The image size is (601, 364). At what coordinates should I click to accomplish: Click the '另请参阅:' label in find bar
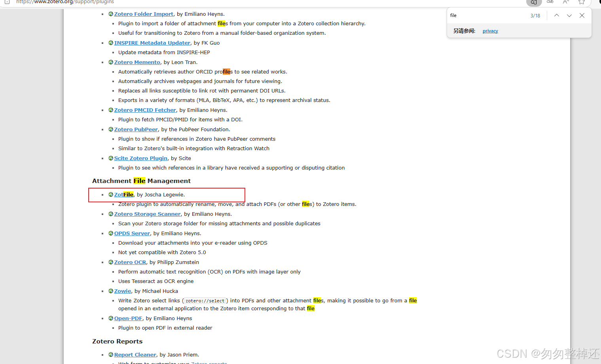464,31
